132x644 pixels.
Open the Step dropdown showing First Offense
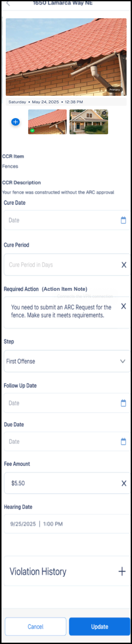[x=67, y=361]
